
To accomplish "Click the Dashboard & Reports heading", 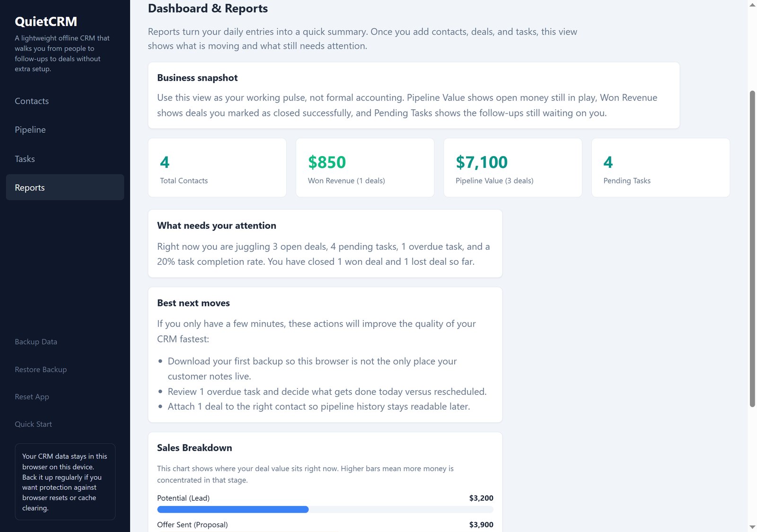I will pyautogui.click(x=208, y=9).
